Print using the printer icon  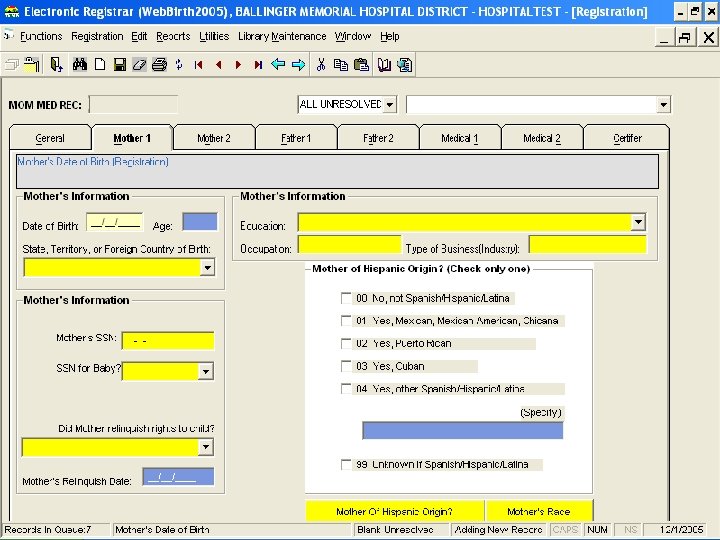coord(159,65)
